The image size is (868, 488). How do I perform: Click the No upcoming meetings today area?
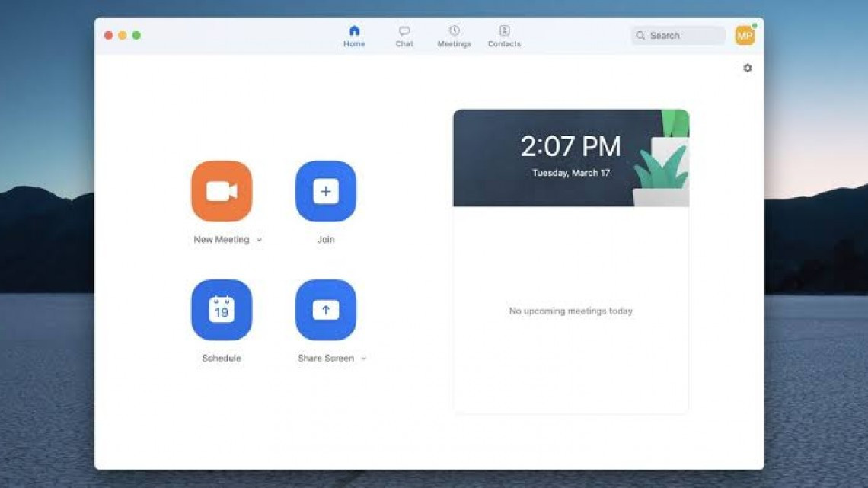[x=570, y=311]
